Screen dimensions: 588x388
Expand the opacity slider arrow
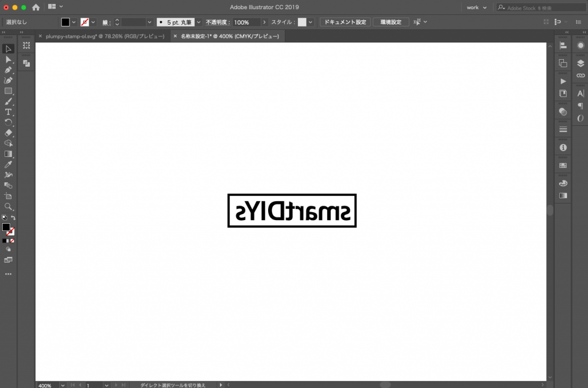(x=264, y=22)
